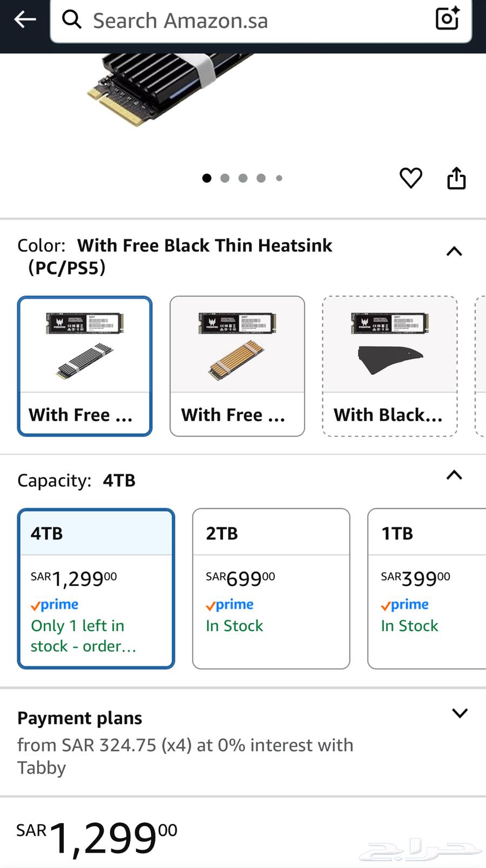The width and height of the screenshot is (486, 868).
Task: Choose the 1TB capacity option
Action: (427, 589)
